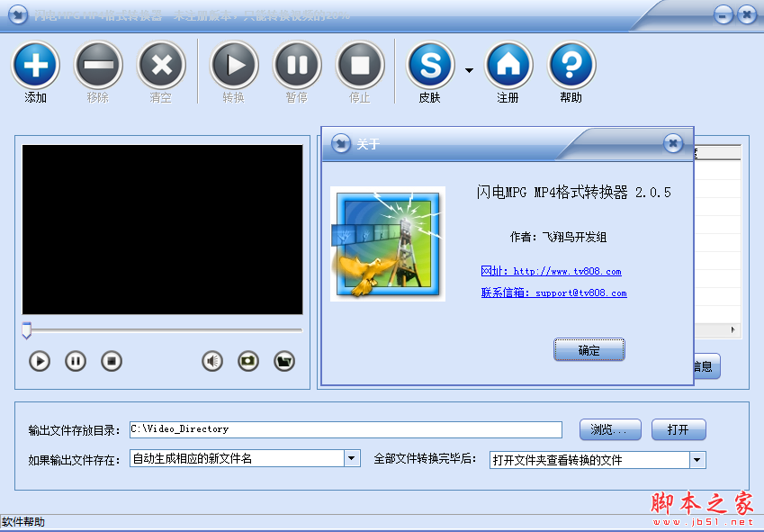This screenshot has width=764, height=532.
Task: Click the 暂停 (Pause) toolbar icon
Action: click(x=296, y=65)
